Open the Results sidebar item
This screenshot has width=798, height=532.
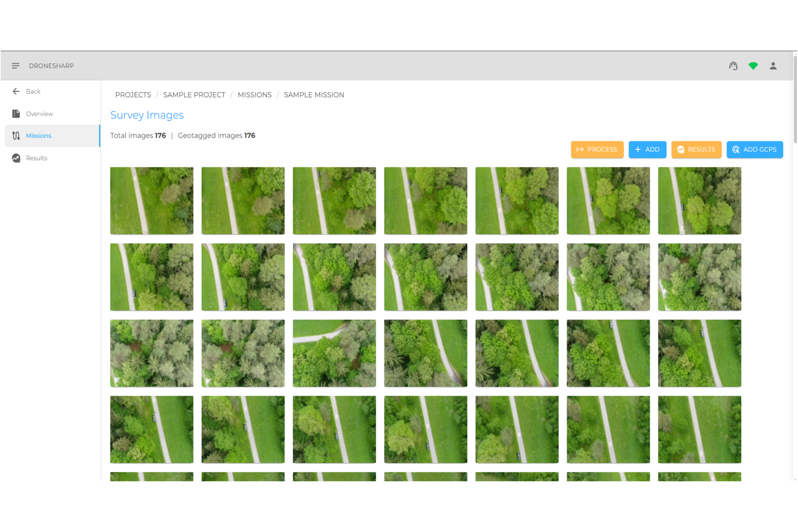pyautogui.click(x=53, y=158)
